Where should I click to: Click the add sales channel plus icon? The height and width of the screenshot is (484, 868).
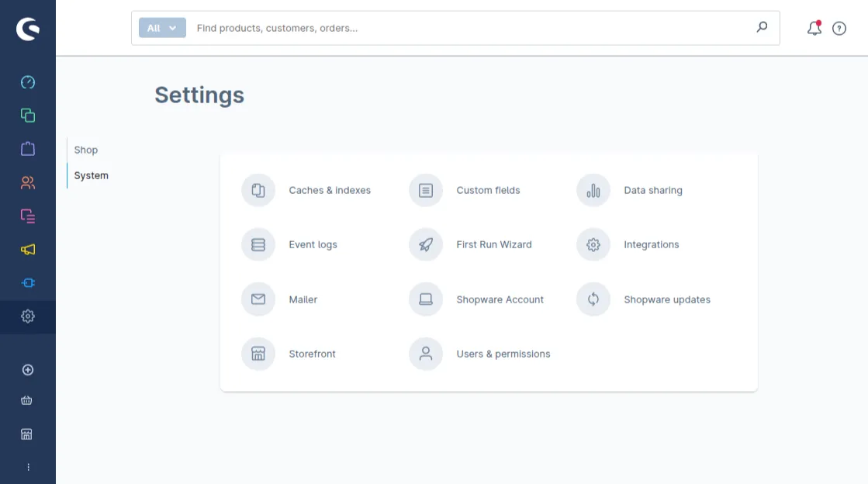pyautogui.click(x=28, y=370)
